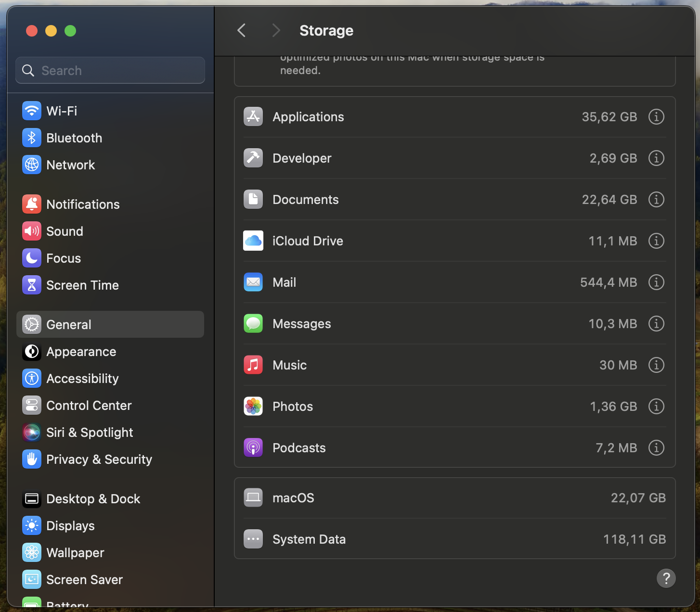Open Privacy & Security settings
The width and height of the screenshot is (700, 612).
110,459
